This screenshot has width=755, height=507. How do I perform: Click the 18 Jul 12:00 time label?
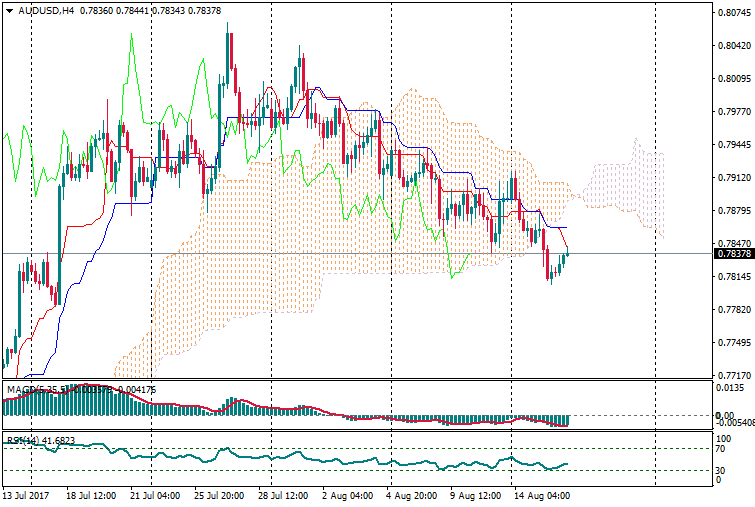click(91, 495)
